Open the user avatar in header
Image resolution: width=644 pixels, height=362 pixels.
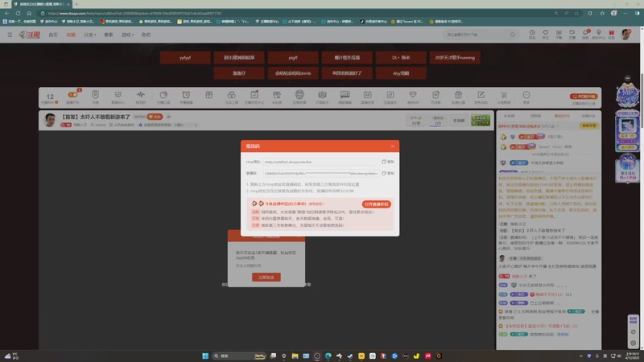coord(626,35)
